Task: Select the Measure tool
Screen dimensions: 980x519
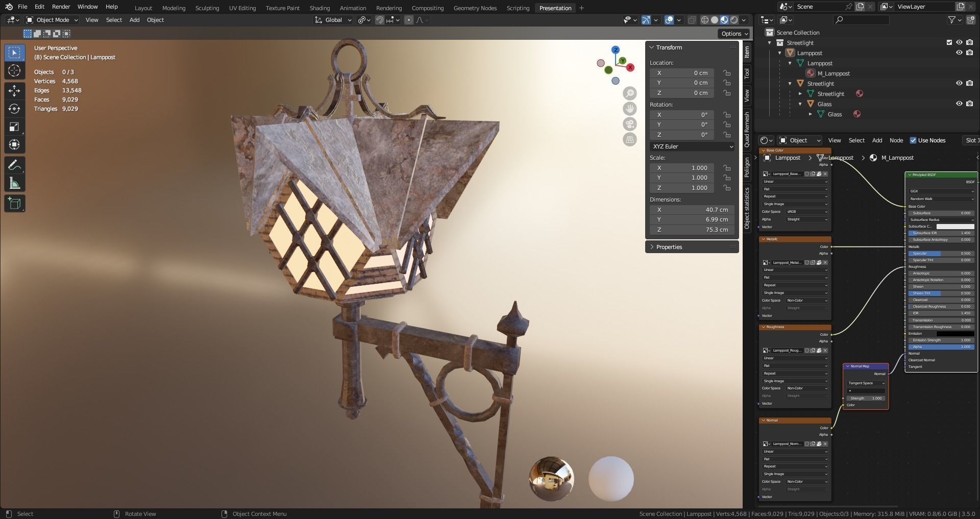Action: tap(14, 183)
